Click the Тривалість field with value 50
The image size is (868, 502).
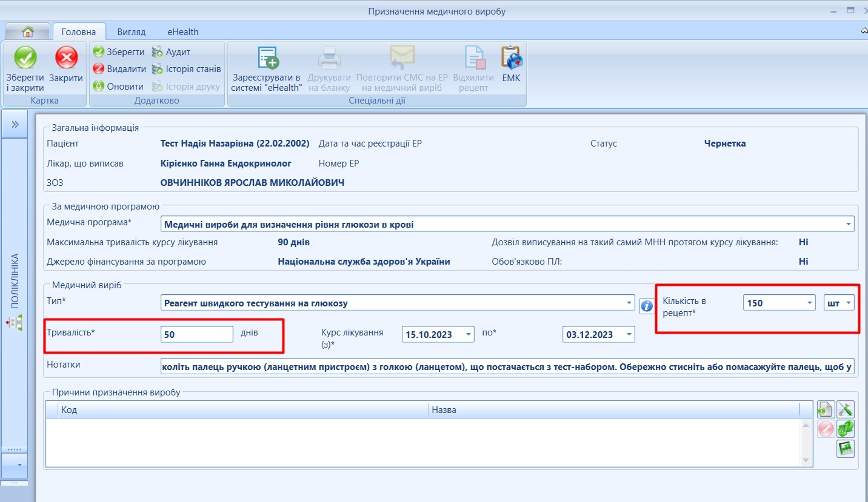tap(197, 334)
